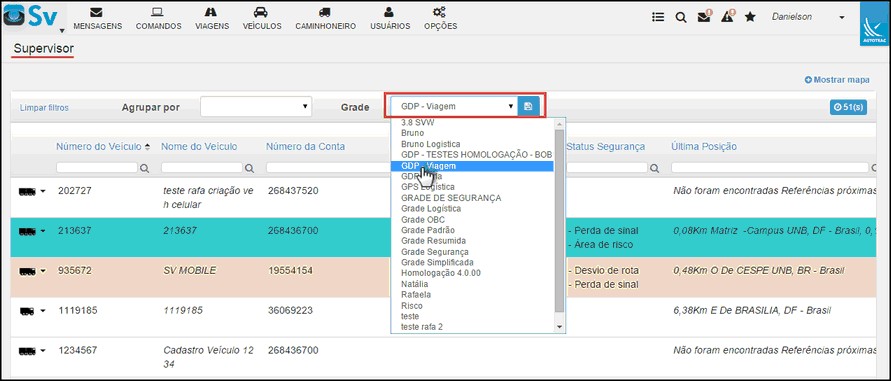Select Natália option
The height and width of the screenshot is (381, 891).
click(x=414, y=284)
